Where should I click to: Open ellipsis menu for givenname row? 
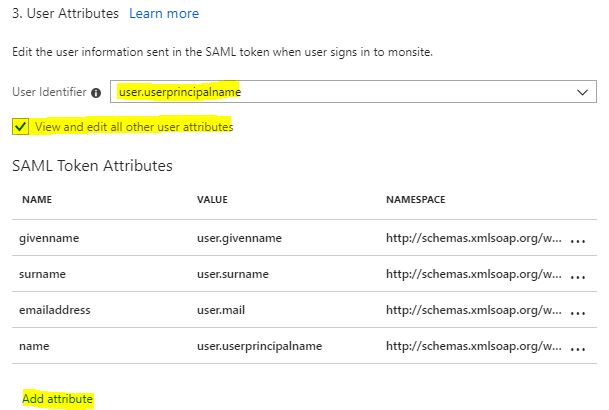[577, 239]
